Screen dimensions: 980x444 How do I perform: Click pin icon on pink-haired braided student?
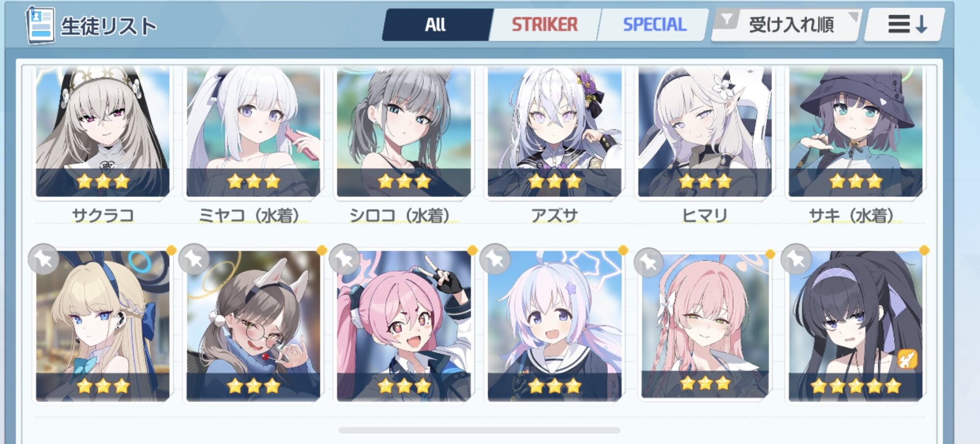pos(649,263)
